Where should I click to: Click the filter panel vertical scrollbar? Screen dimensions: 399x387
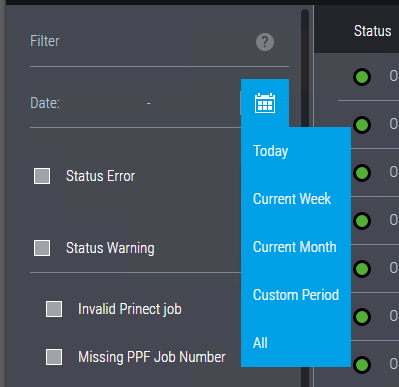(x=305, y=198)
